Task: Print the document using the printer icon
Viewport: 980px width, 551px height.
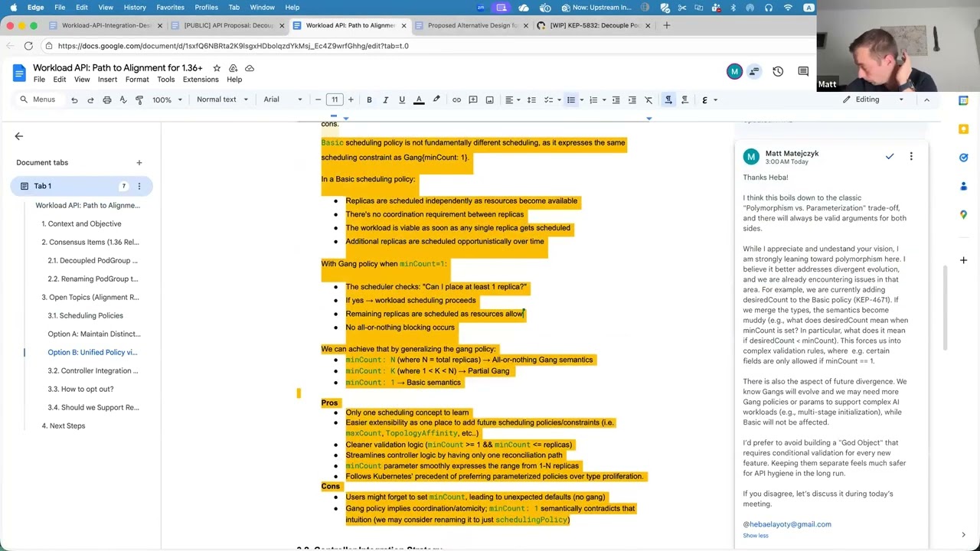Action: 106,99
